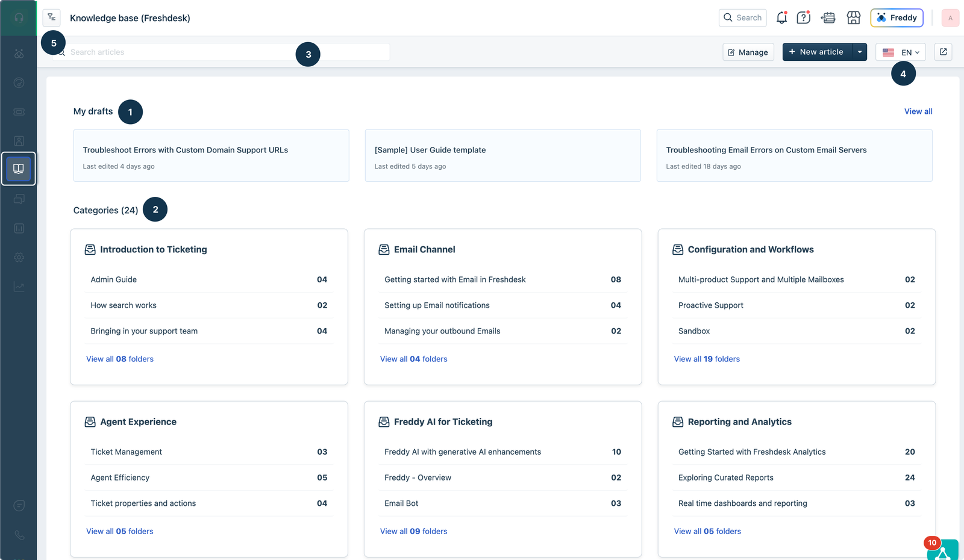Open Getting started with Email in Freshdesk

503,279
